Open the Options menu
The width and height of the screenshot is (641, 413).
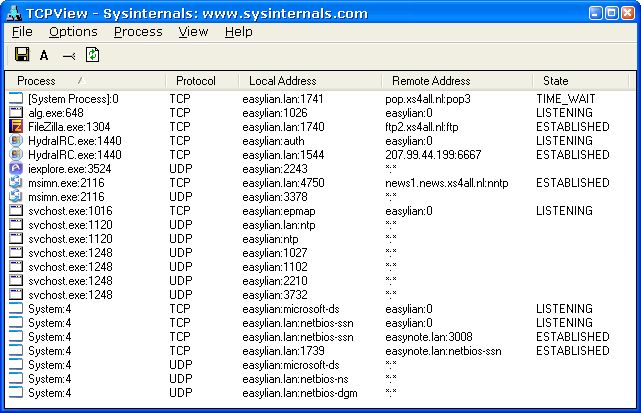tap(73, 31)
